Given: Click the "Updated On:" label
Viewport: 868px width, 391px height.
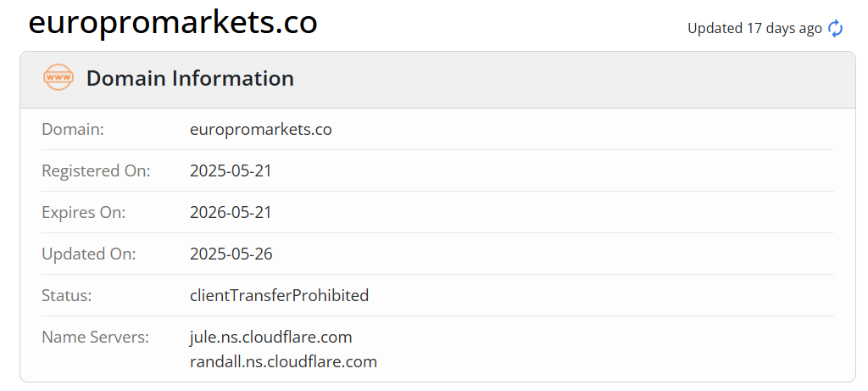Looking at the screenshot, I should 88,254.
